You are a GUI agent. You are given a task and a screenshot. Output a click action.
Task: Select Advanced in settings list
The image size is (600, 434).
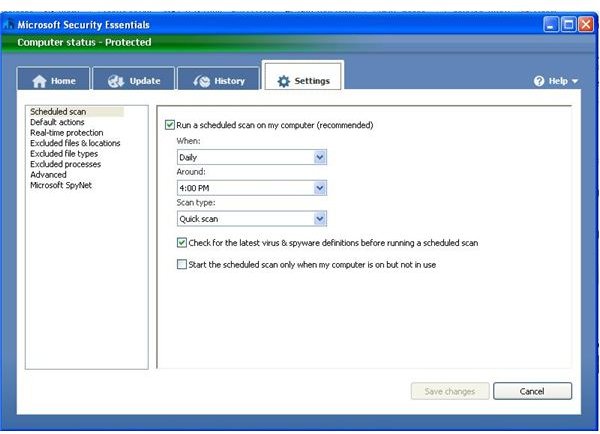click(48, 175)
